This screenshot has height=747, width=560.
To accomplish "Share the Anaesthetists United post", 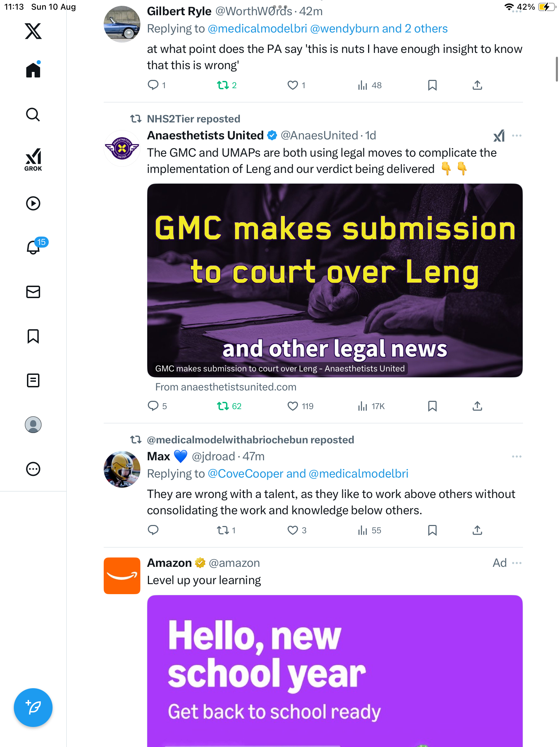I will 477,406.
